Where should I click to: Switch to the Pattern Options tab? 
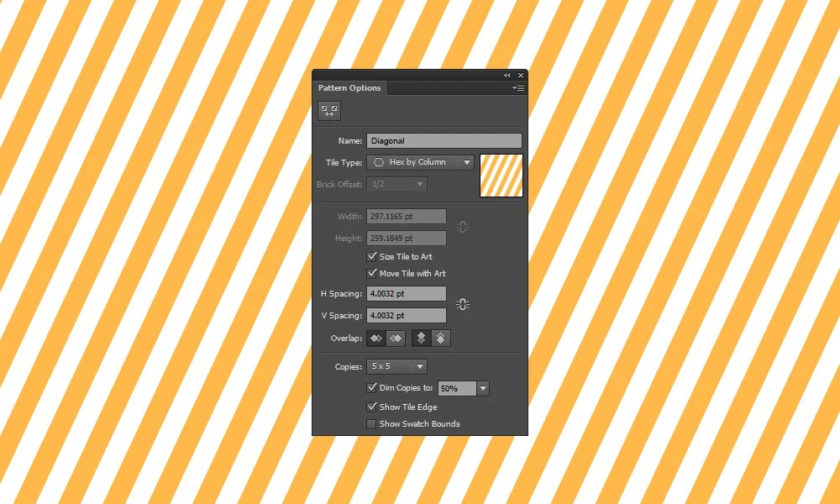(x=349, y=88)
